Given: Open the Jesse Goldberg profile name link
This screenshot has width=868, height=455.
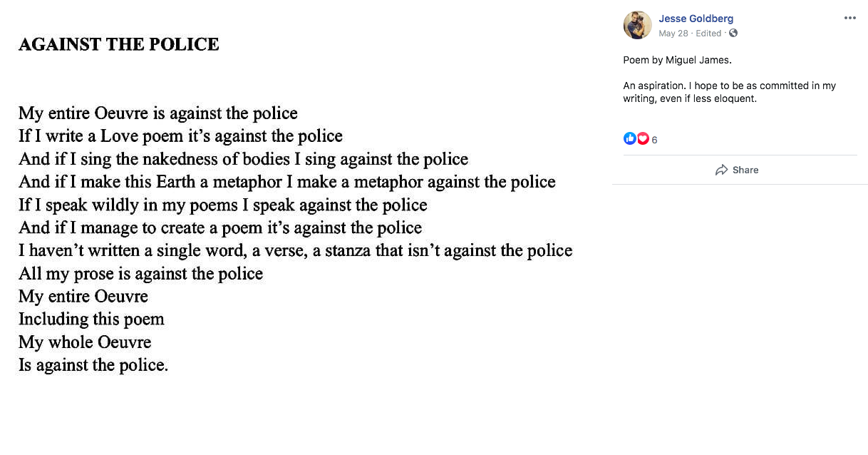Looking at the screenshot, I should point(696,19).
